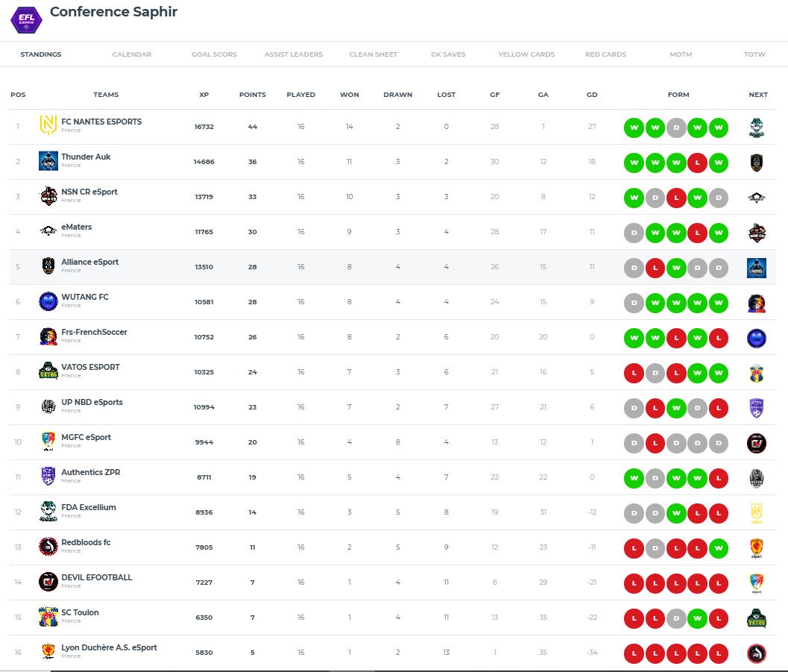
Task: Open the TOTW tab
Action: [754, 54]
